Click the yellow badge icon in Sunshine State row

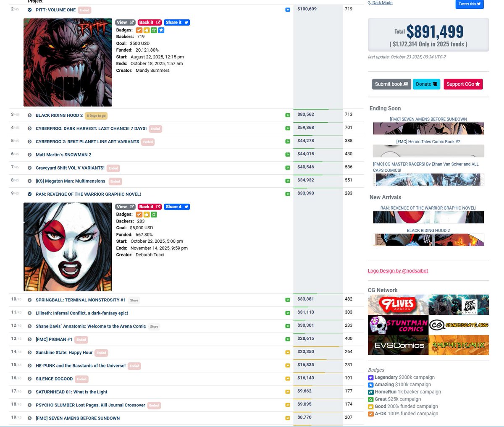288,352
